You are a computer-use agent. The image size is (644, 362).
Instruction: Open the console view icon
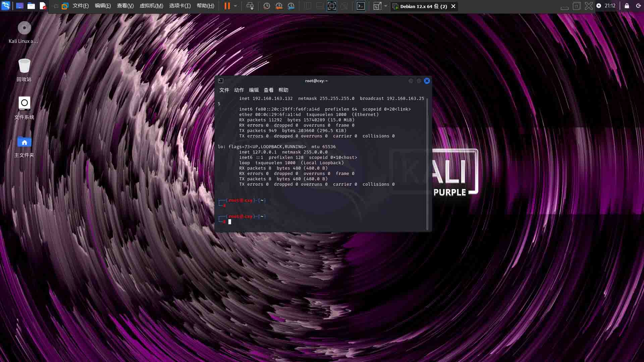coord(361,6)
